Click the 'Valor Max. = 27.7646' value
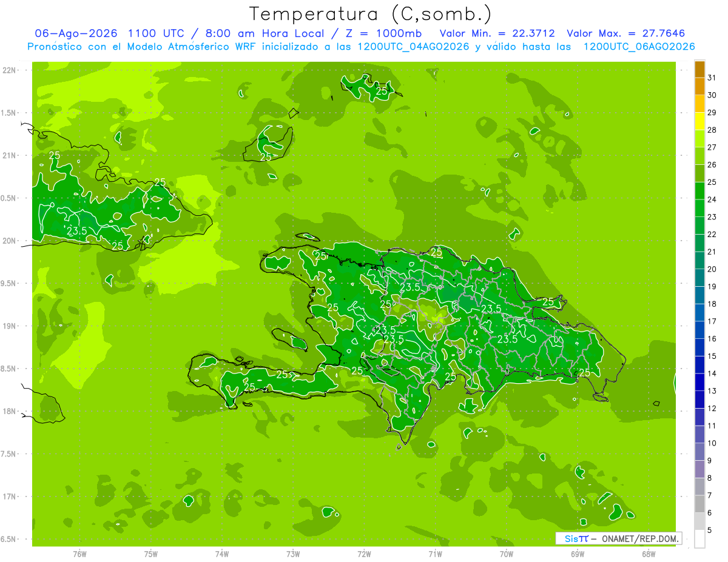Image resolution: width=728 pixels, height=562 pixels. [626, 33]
